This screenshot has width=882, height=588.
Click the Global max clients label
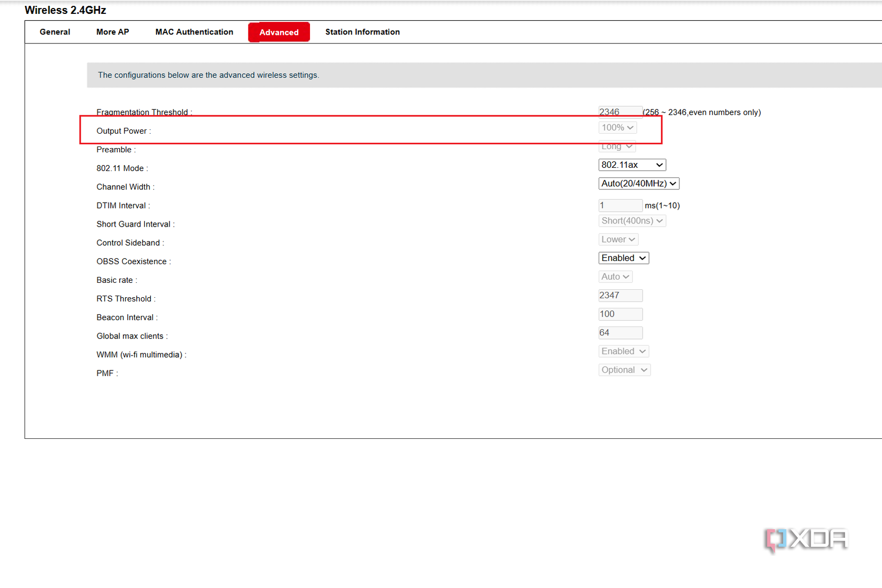point(132,336)
